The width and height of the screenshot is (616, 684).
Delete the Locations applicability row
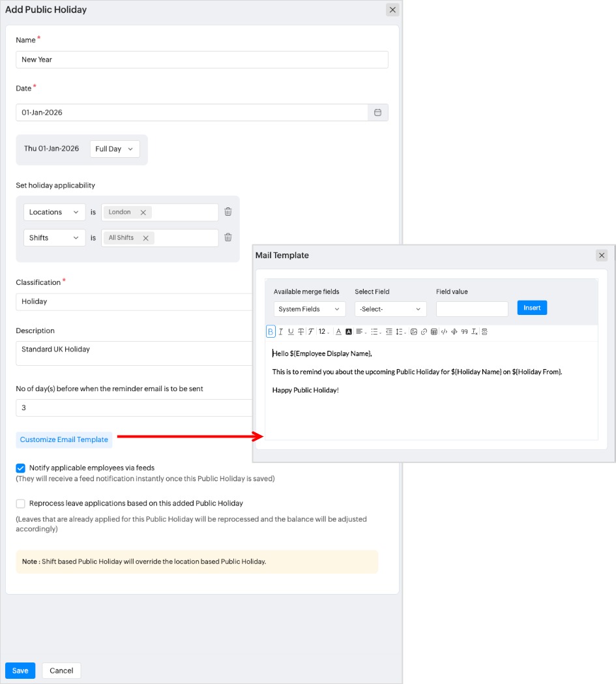click(228, 212)
